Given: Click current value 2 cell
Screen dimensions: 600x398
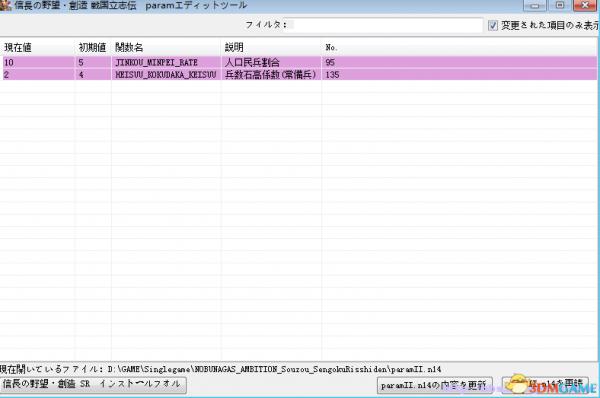Looking at the screenshot, I should click(x=39, y=75).
